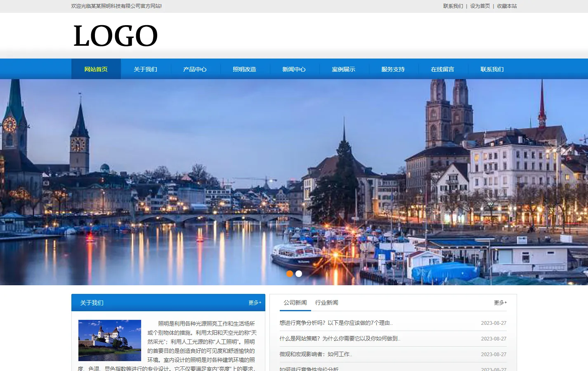Image resolution: width=588 pixels, height=371 pixels.
Task: Go to 在线留言 navigation item
Action: (x=443, y=69)
